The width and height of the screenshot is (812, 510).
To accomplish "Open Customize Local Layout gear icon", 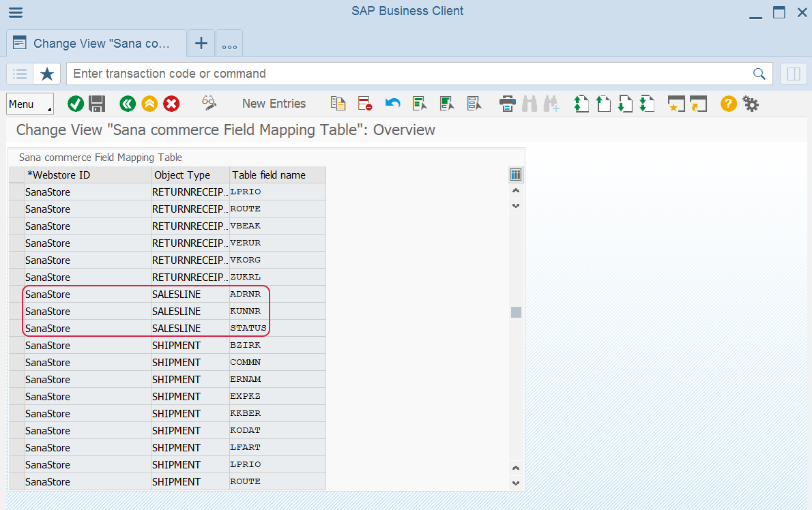I will point(751,104).
